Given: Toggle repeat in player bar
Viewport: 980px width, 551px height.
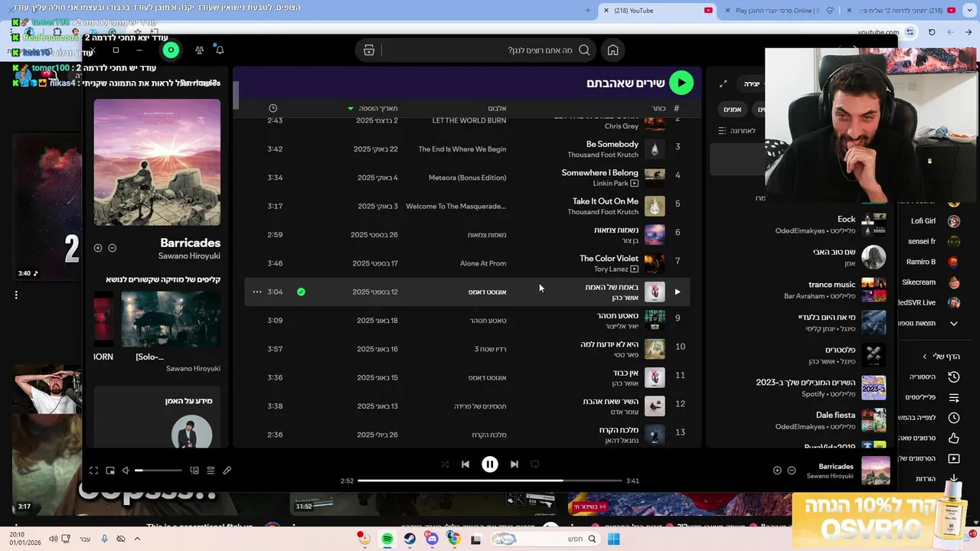Looking at the screenshot, I should [x=535, y=464].
